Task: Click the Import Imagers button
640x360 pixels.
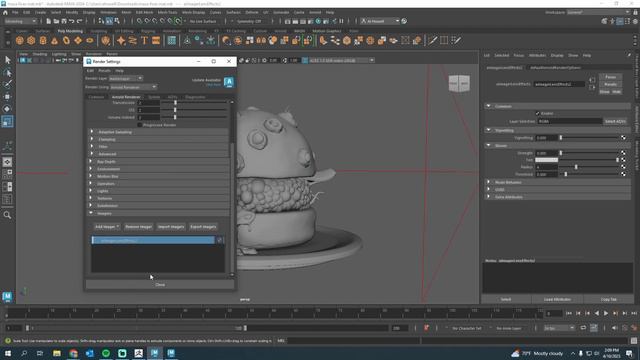Action: (171, 227)
